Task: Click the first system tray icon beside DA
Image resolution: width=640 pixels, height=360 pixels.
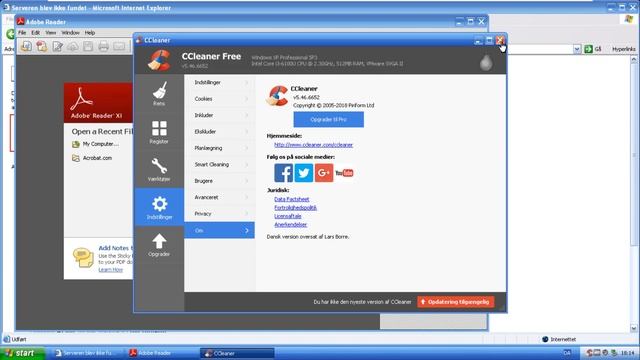Action: click(589, 353)
